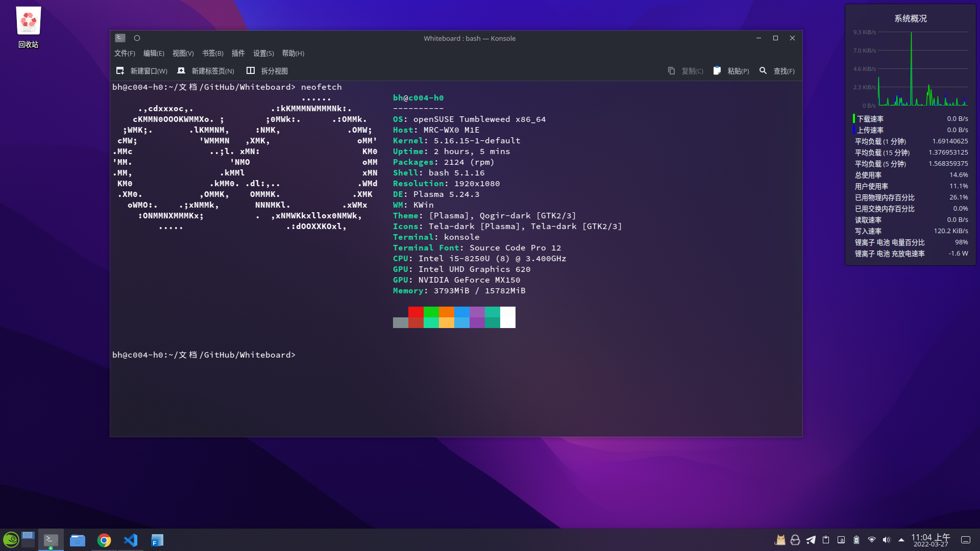Click the tray icon left of the battery icon
Screen dimensions: 980x551
[841, 540]
